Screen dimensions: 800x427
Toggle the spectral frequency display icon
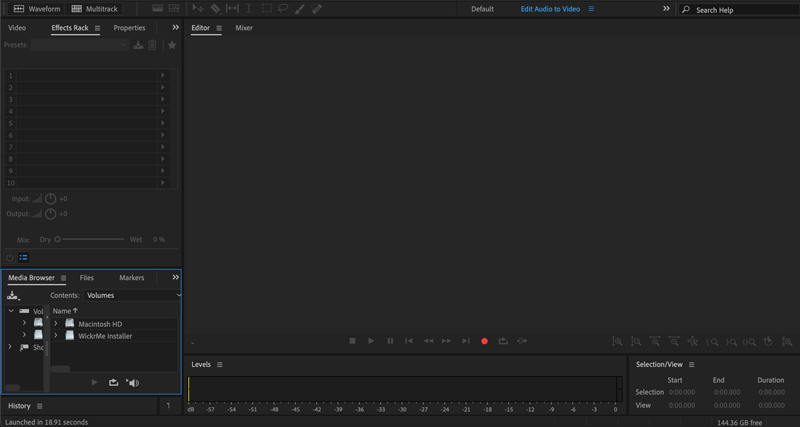pyautogui.click(x=158, y=9)
